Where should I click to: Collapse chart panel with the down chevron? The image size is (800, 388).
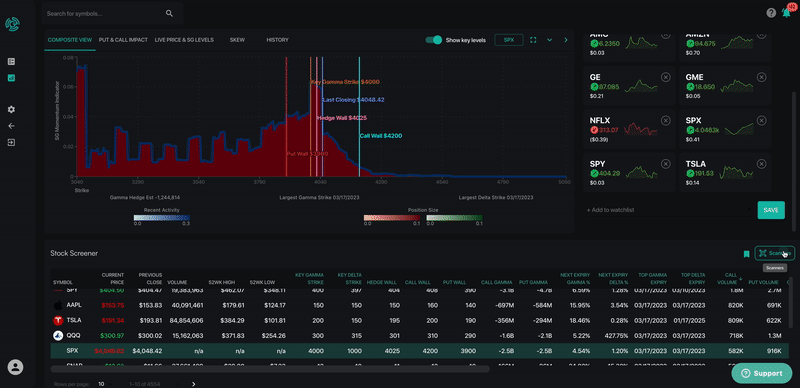point(549,40)
